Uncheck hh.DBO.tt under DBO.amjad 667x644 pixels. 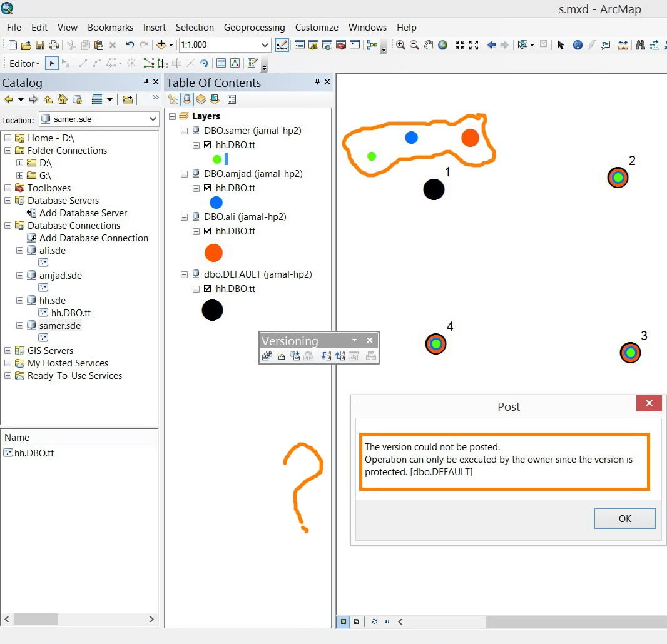click(208, 188)
